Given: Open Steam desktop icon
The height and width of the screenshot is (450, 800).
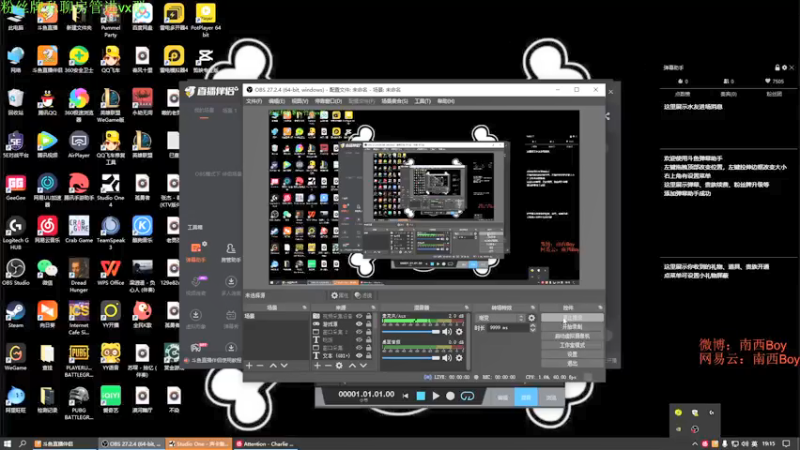Looking at the screenshot, I should pyautogui.click(x=15, y=314).
